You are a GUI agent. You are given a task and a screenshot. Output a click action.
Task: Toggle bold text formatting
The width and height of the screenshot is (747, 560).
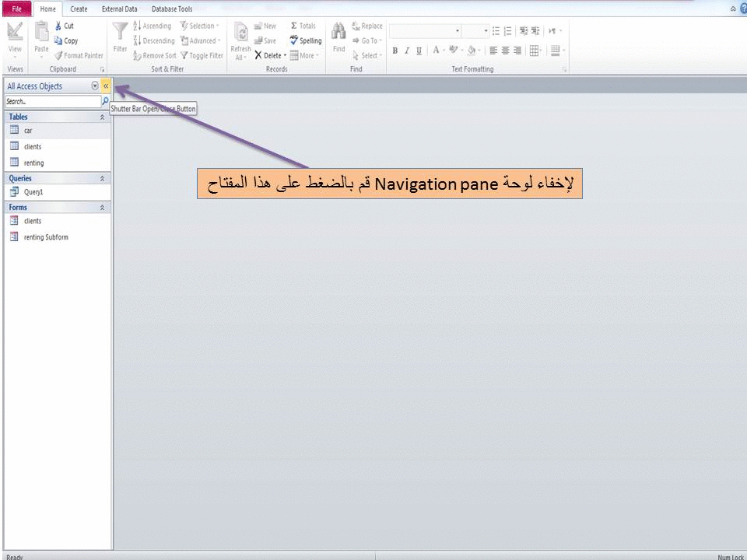(395, 51)
